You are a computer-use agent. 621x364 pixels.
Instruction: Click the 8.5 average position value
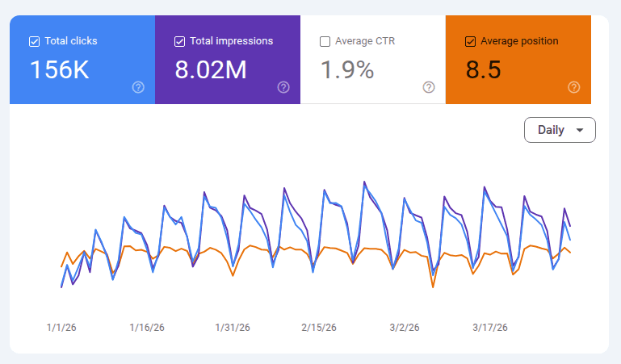pyautogui.click(x=483, y=70)
